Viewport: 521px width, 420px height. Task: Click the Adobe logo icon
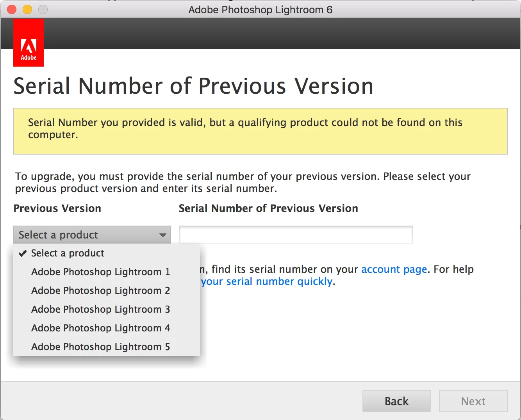[29, 43]
